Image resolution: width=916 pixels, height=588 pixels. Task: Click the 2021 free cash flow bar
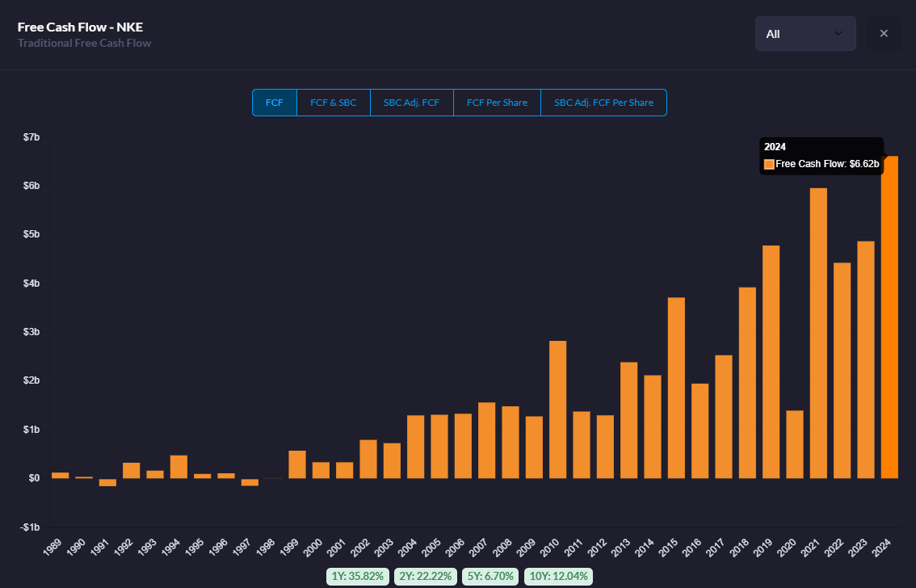pyautogui.click(x=818, y=334)
